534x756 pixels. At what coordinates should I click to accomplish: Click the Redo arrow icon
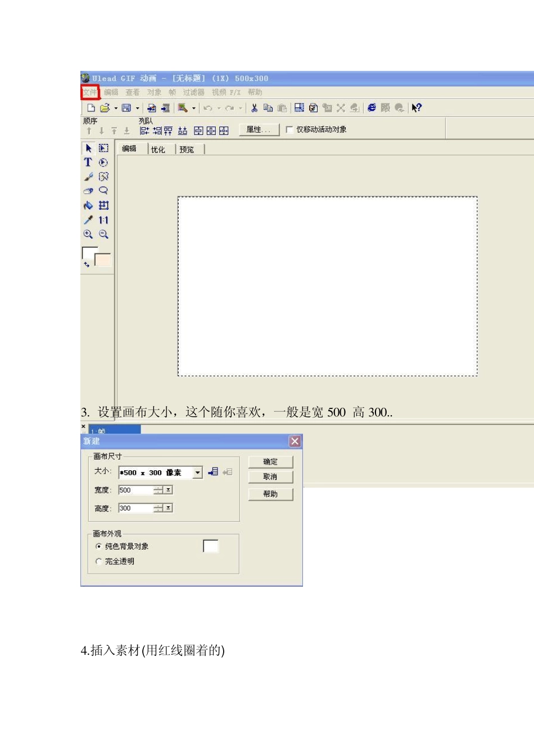coord(229,108)
